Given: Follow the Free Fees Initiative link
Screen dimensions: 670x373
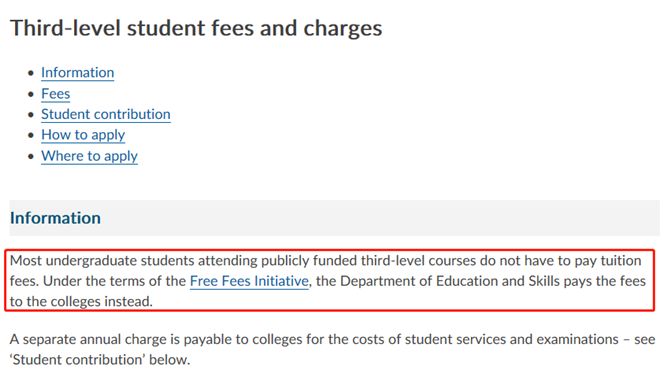Looking at the screenshot, I should click(x=249, y=281).
